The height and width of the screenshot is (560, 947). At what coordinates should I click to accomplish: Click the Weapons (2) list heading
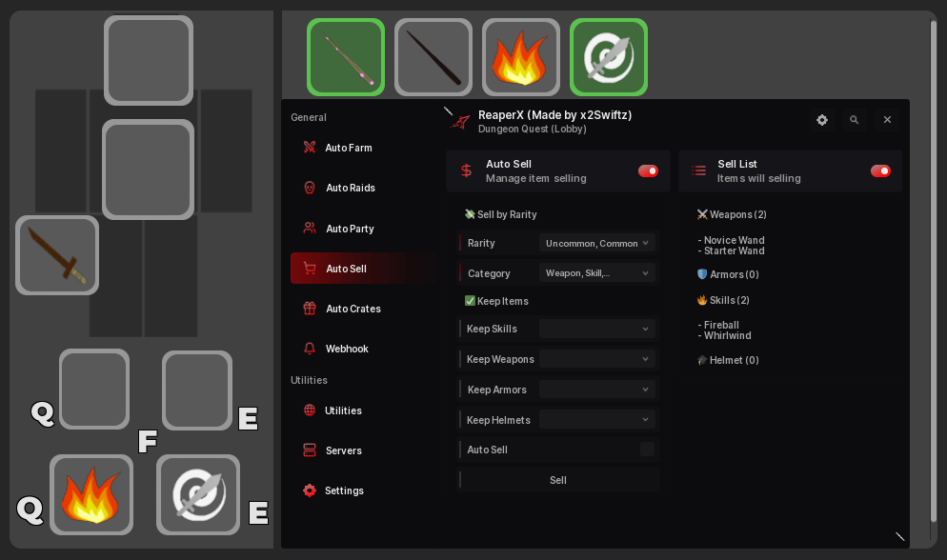click(732, 214)
